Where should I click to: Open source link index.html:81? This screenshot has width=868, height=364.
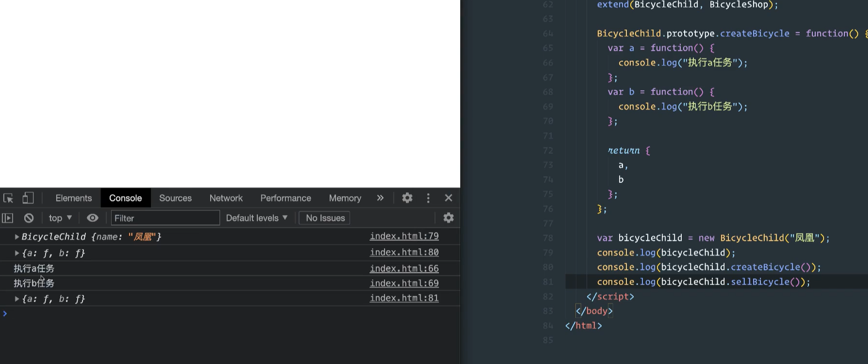pyautogui.click(x=404, y=298)
